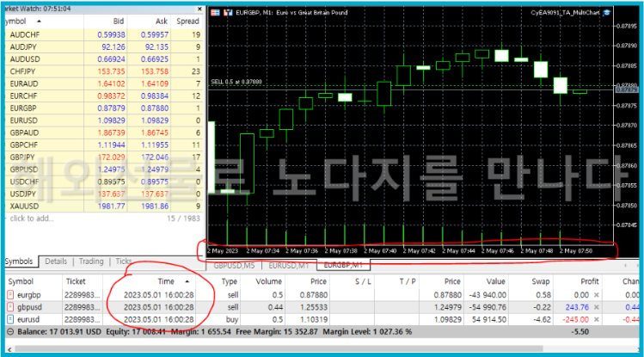
Task: Click the Swap column header
Action: pos(541,281)
